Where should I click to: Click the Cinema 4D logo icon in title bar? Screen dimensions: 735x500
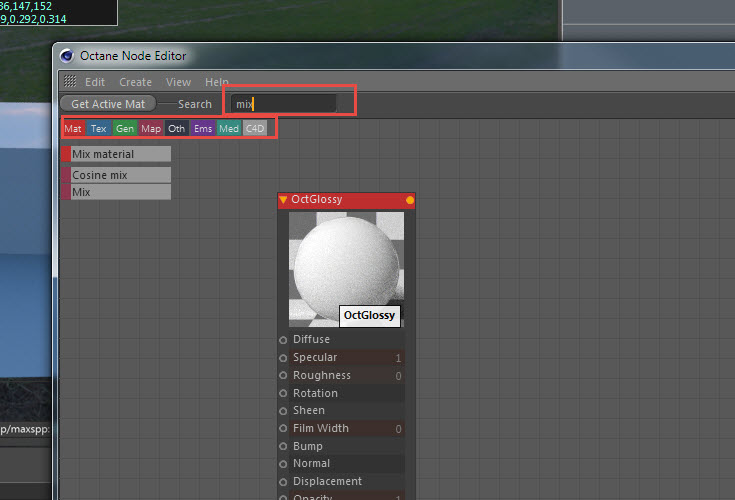pos(67,56)
